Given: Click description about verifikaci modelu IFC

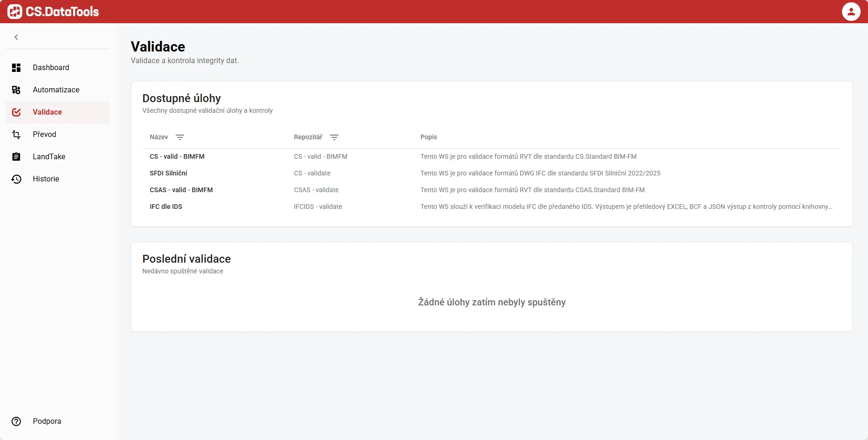Looking at the screenshot, I should (626, 207).
